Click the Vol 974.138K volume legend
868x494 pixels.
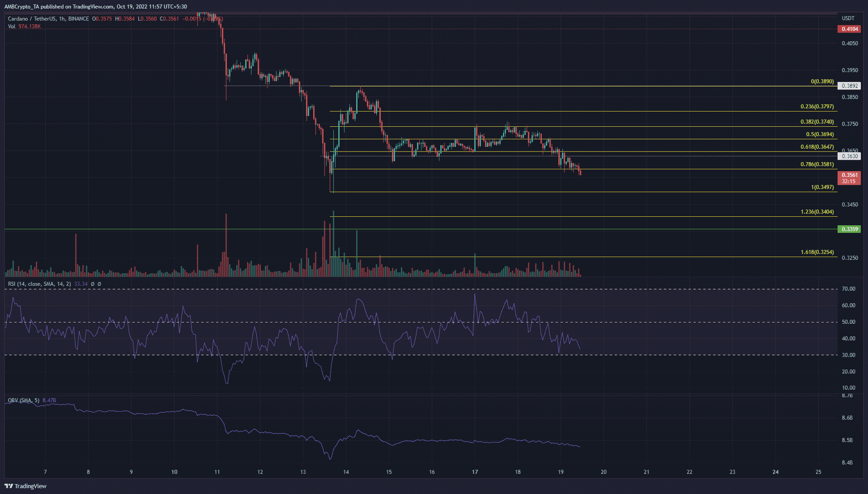(x=24, y=26)
